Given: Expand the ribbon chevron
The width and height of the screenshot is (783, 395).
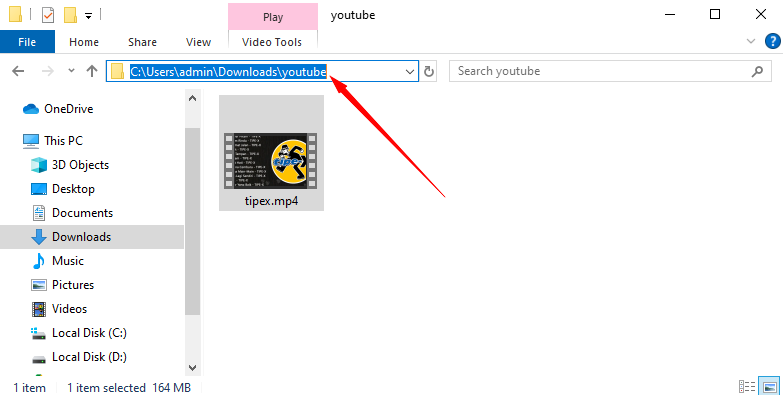Looking at the screenshot, I should pyautogui.click(x=751, y=41).
